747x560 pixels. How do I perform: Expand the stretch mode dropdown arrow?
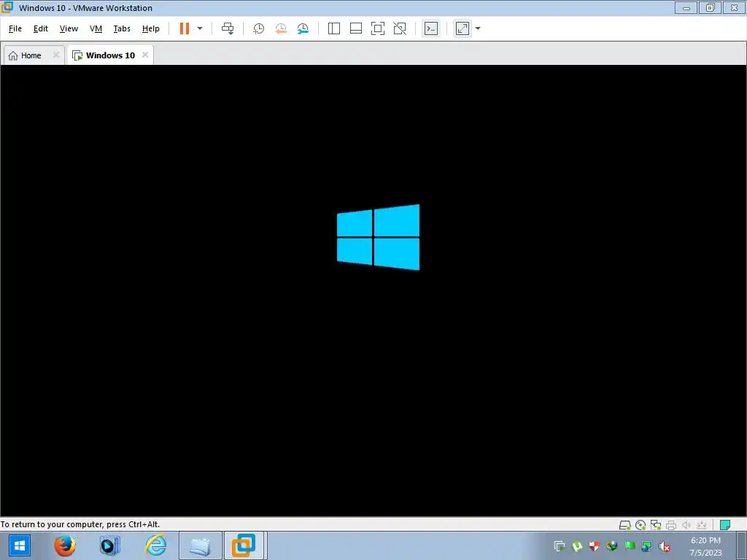tap(478, 28)
